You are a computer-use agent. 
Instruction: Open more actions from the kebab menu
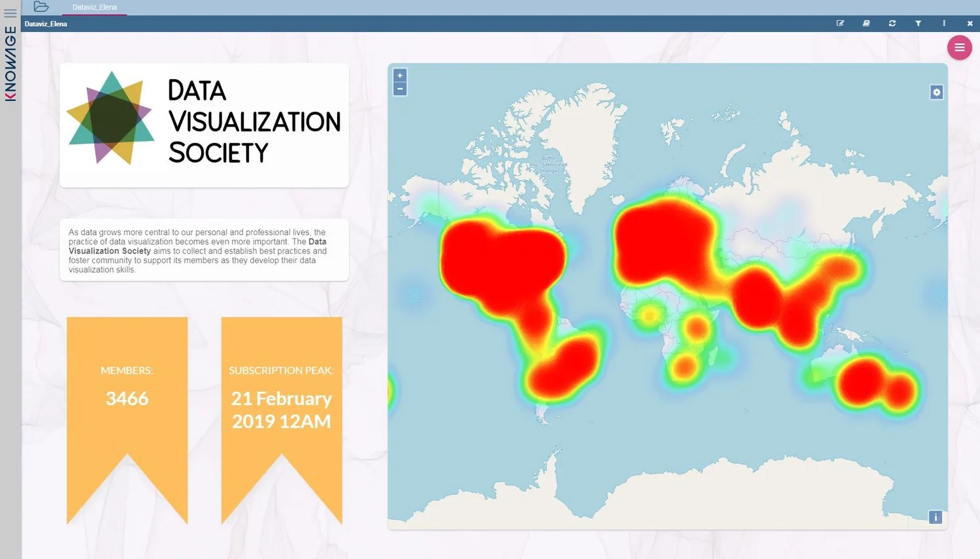943,23
